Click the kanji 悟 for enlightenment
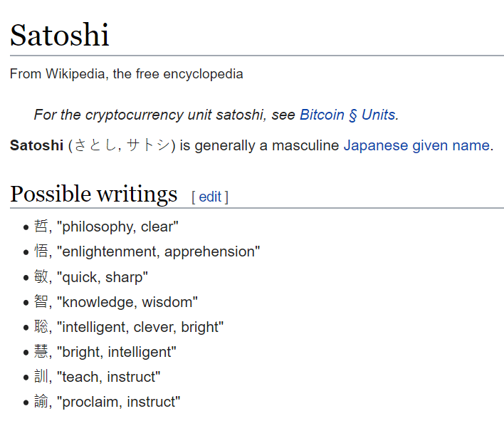This screenshot has width=504, height=426. click(x=41, y=251)
